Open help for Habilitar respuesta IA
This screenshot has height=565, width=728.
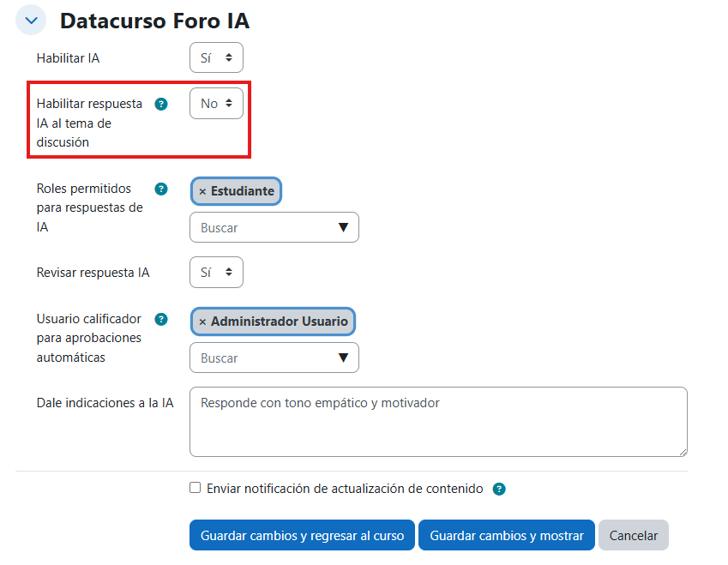click(x=161, y=104)
